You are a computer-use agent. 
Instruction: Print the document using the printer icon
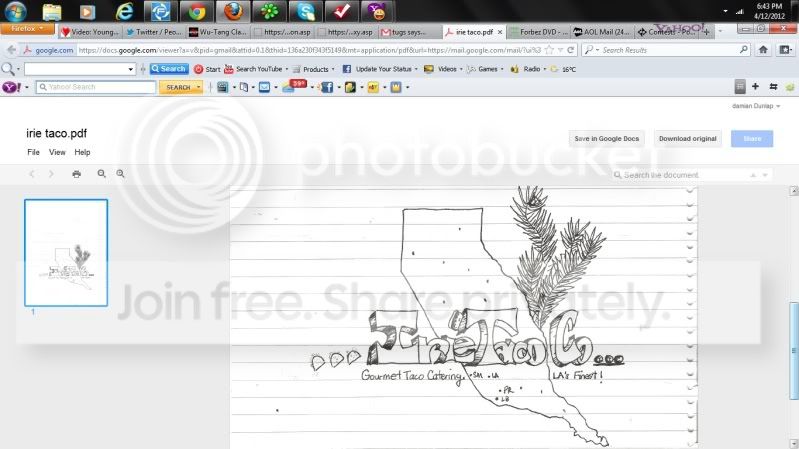tap(76, 174)
